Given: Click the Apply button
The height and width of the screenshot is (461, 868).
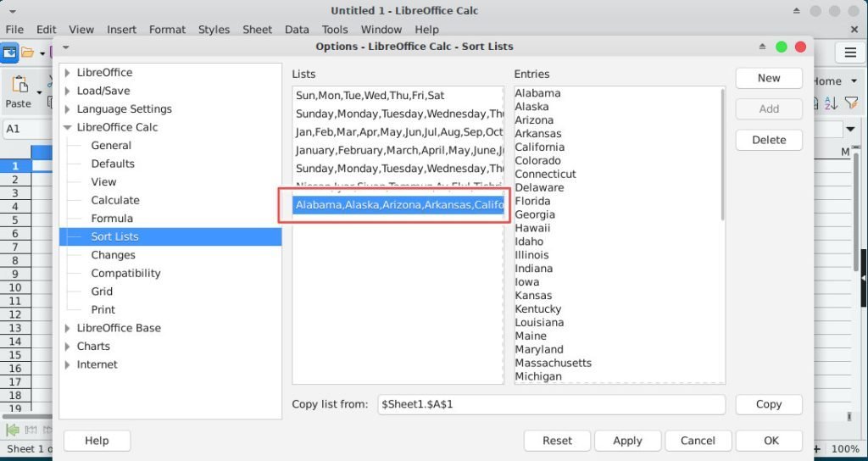Looking at the screenshot, I should pos(628,441).
